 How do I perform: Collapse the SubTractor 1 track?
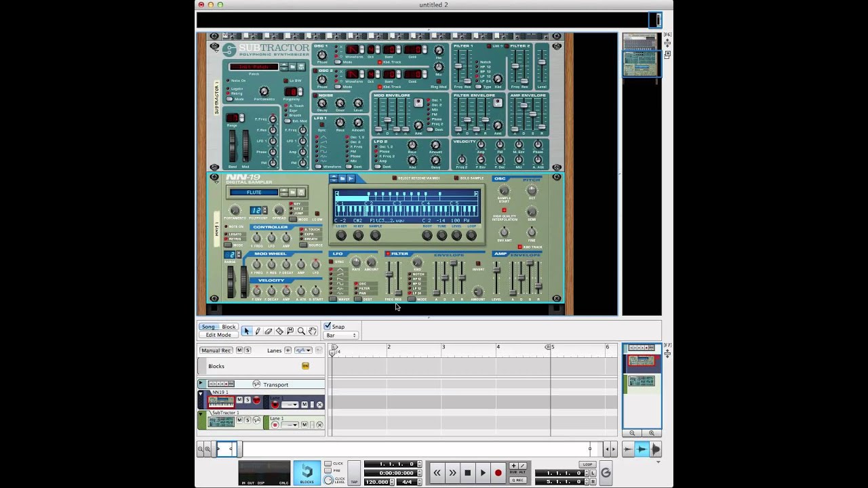coord(201,413)
